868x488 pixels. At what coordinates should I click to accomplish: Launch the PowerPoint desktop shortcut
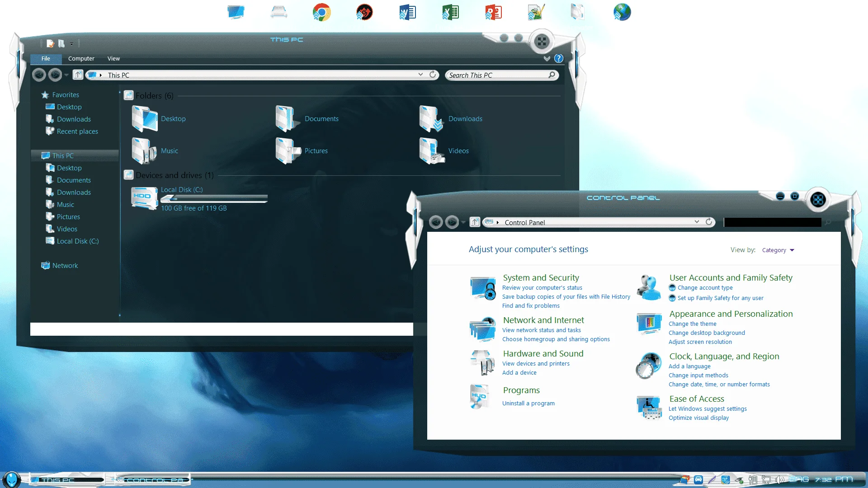[x=493, y=12]
